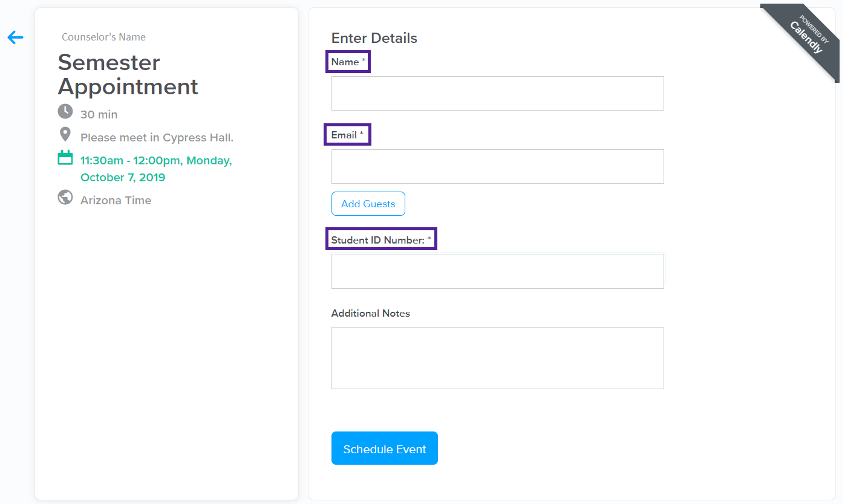Open the Powered by Calendly ribbon
The image size is (842, 504).
pos(808,35)
